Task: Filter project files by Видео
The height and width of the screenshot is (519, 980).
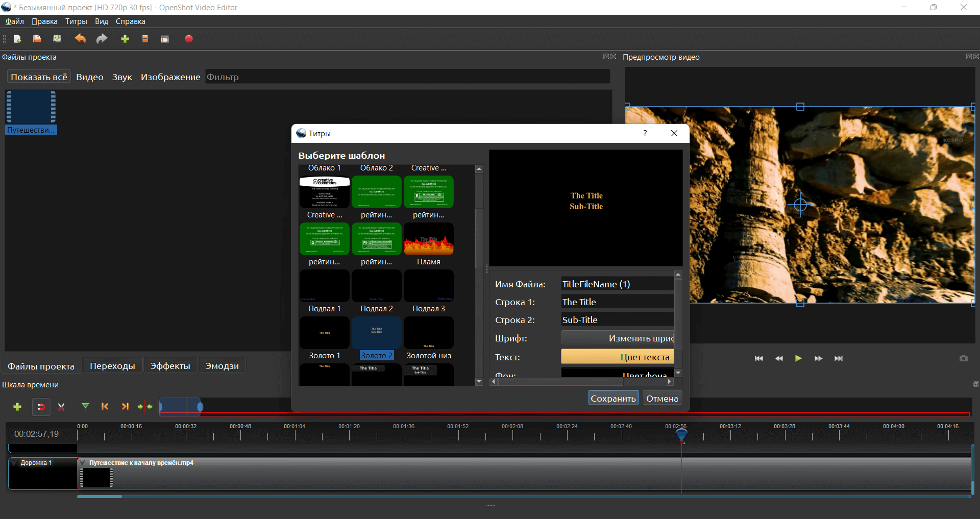Action: click(x=90, y=77)
